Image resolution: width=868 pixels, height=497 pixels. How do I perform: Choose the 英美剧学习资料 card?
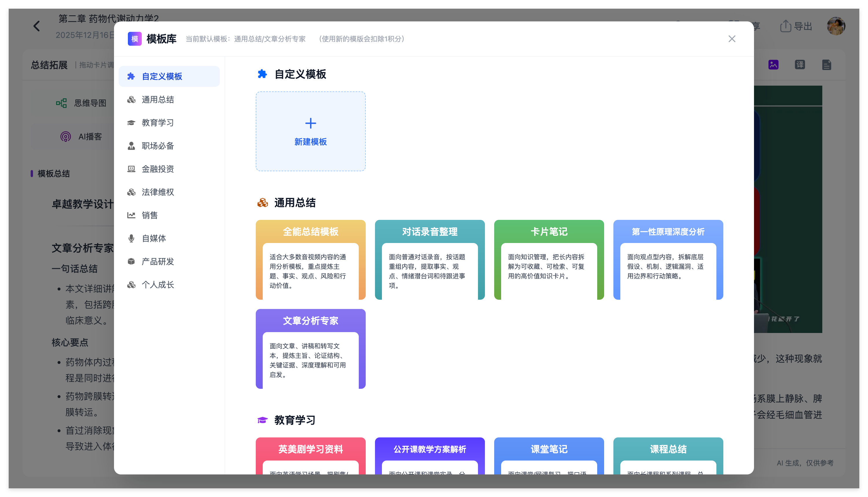310,456
